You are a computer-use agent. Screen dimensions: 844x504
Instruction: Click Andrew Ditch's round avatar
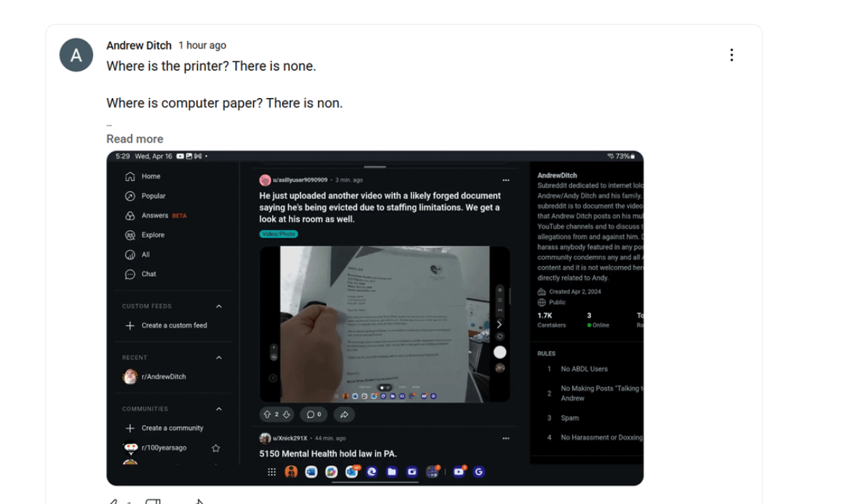click(76, 55)
